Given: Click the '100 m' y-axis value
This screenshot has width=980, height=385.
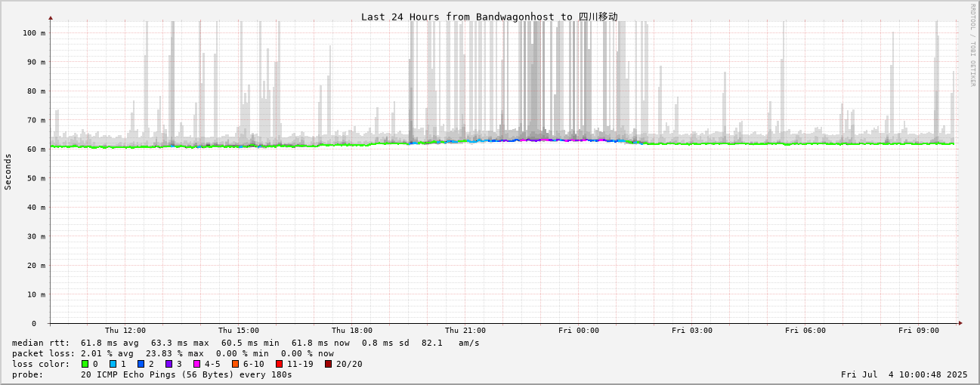Looking at the screenshot, I should click(x=33, y=33).
